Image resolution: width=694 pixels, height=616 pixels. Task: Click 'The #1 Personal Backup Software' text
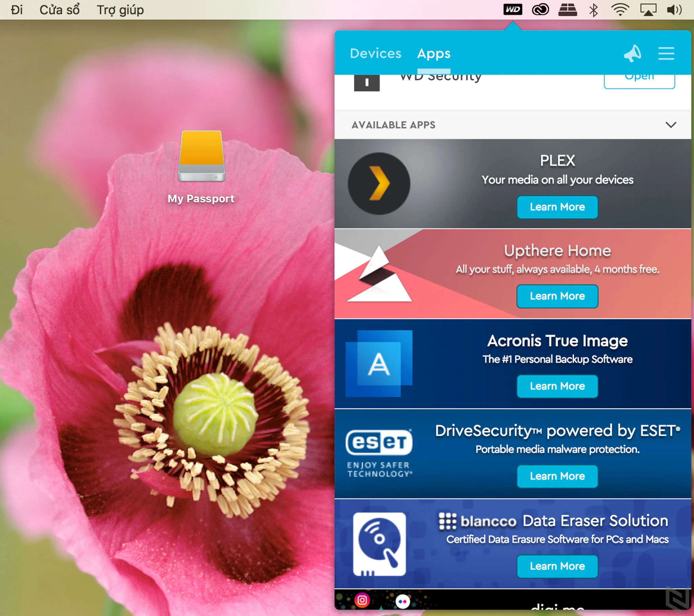(x=557, y=359)
